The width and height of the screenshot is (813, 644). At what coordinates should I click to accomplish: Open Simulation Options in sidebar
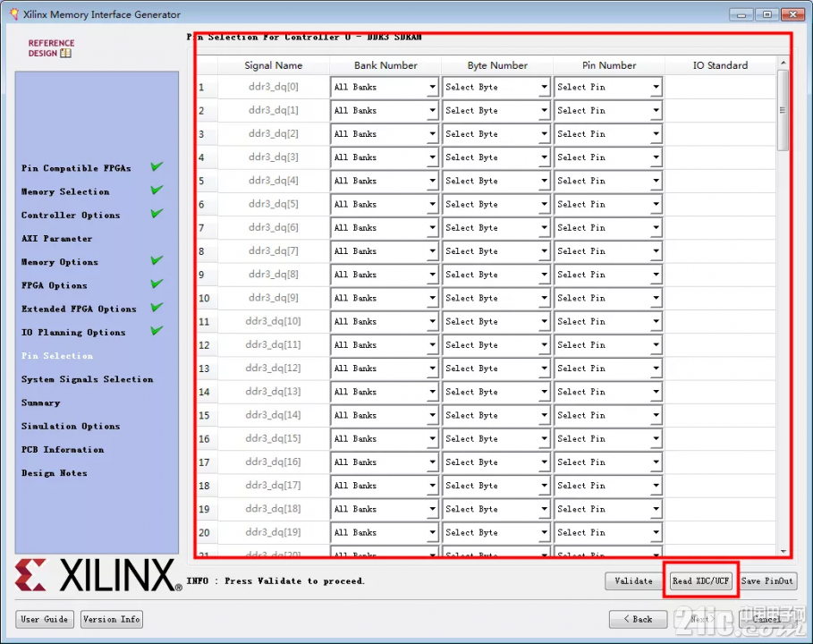point(71,426)
